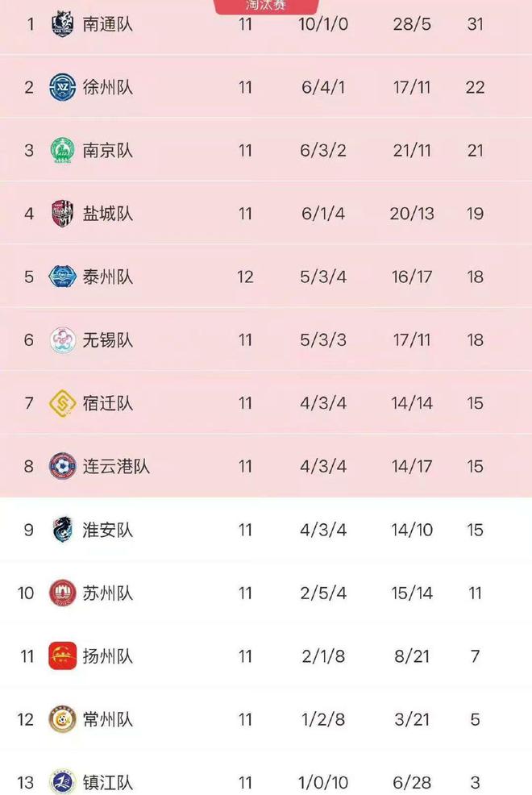The width and height of the screenshot is (532, 795).
Task: Open the 南通队 team name link
Action: click(x=108, y=24)
